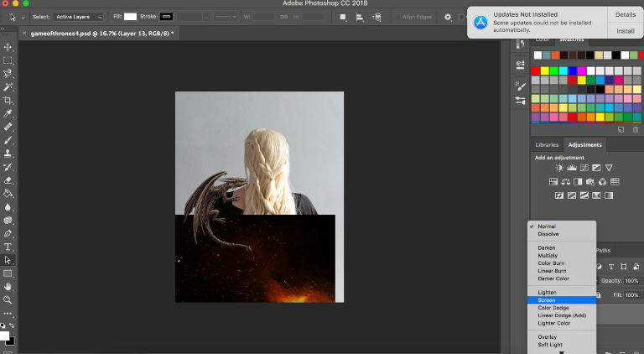
Task: Click the Fill color swatch
Action: [x=130, y=17]
